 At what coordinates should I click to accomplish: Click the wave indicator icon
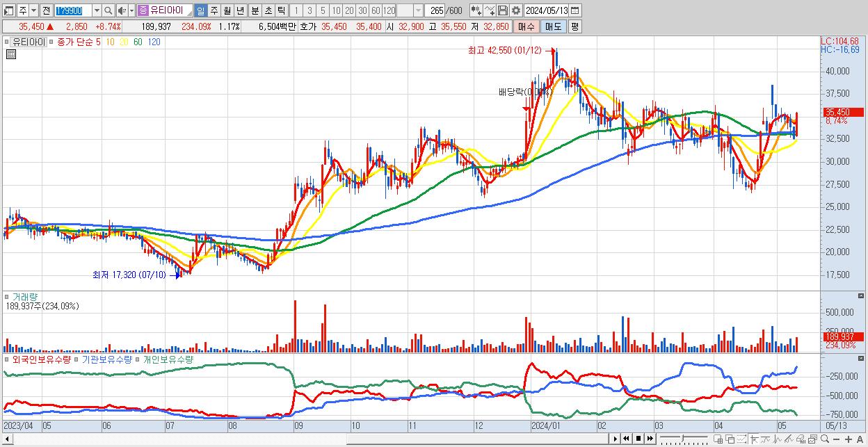pyautogui.click(x=778, y=439)
